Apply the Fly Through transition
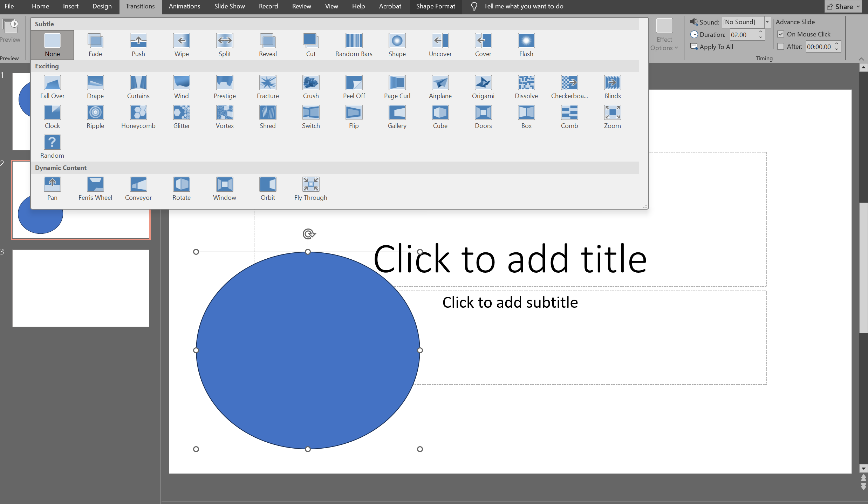Screen dimensions: 868x504 click(310, 189)
